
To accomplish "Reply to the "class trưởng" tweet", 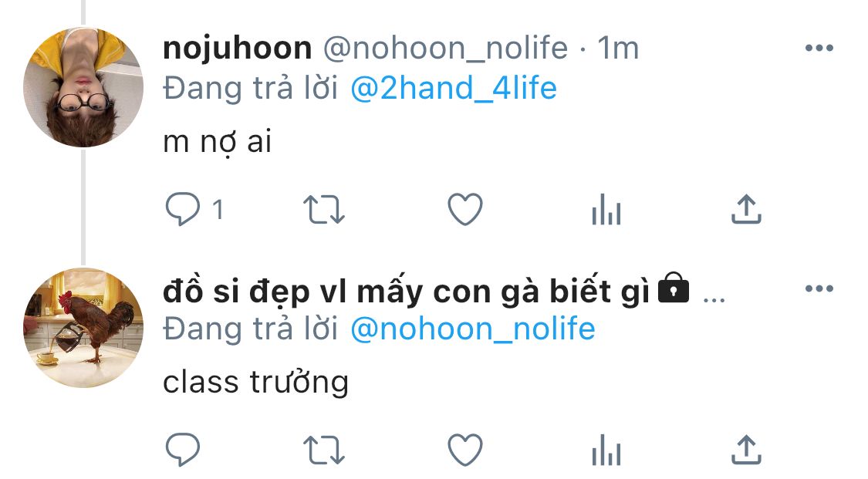I will (x=183, y=449).
